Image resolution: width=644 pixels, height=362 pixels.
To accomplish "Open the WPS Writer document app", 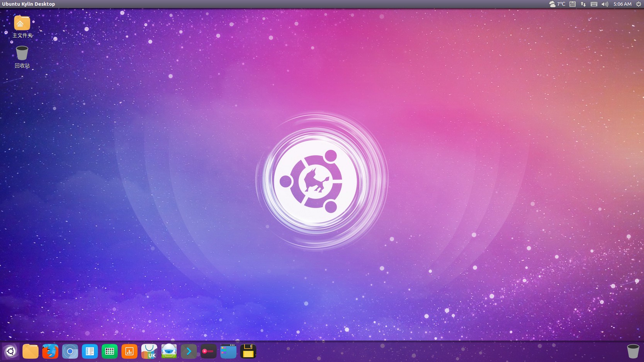I will (90, 351).
